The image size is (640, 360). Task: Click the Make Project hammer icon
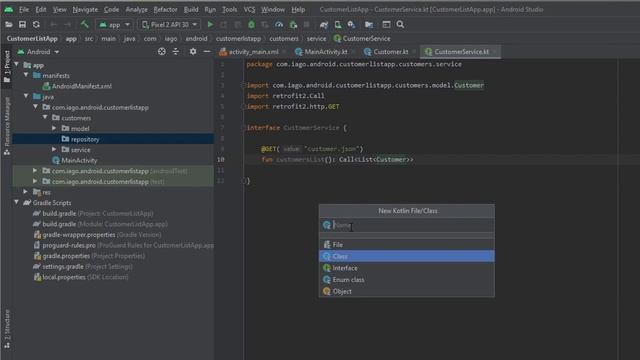84,24
